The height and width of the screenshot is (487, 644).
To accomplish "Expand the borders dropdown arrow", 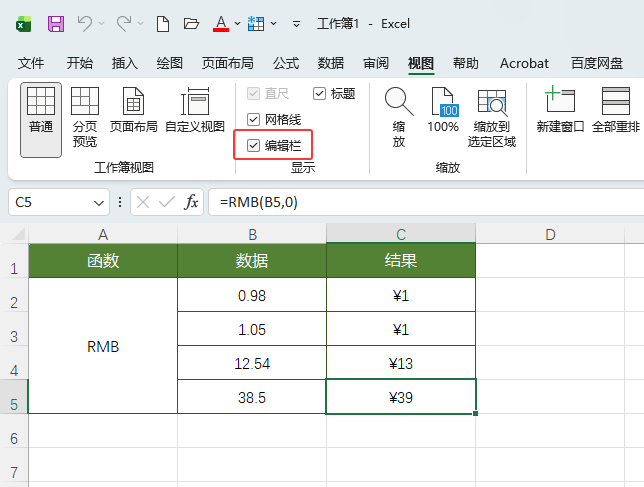I will coord(274,24).
